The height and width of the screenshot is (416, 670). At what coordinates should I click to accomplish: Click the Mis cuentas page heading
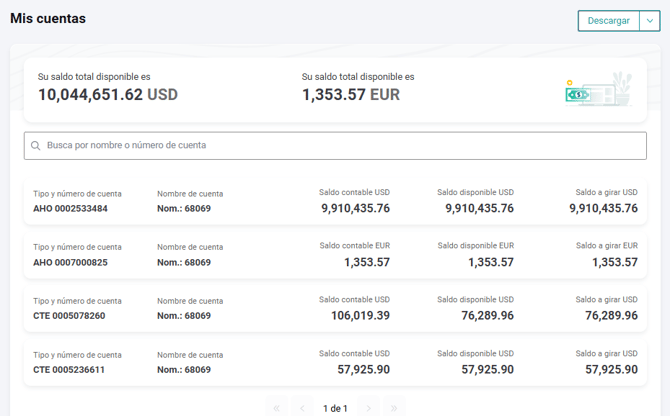48,19
